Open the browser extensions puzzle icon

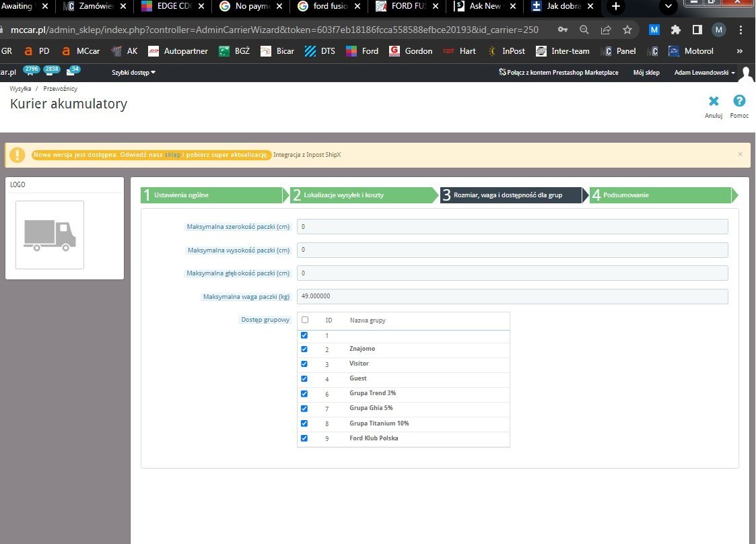(675, 30)
